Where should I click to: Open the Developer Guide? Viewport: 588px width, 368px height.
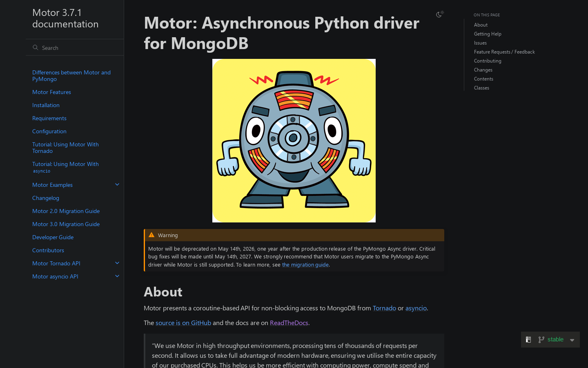53,237
